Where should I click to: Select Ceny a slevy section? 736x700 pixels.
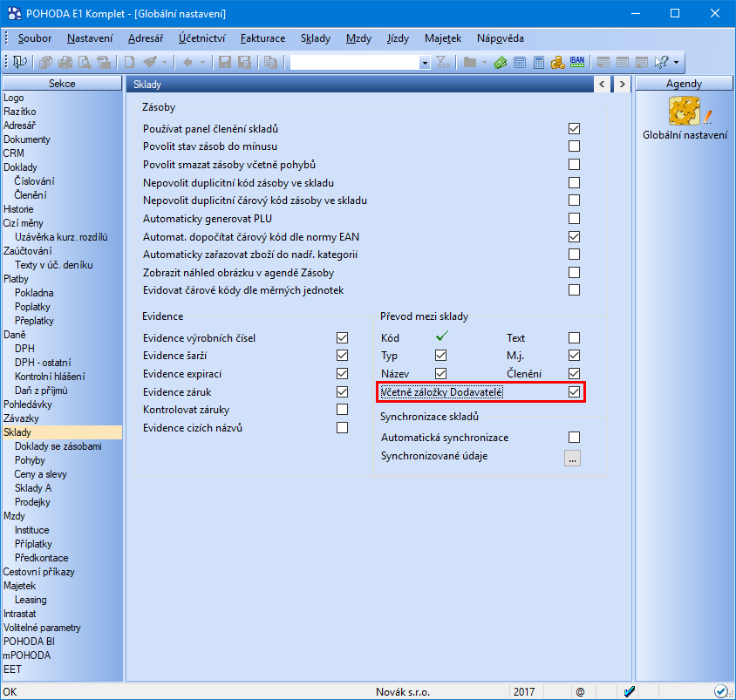coord(41,474)
